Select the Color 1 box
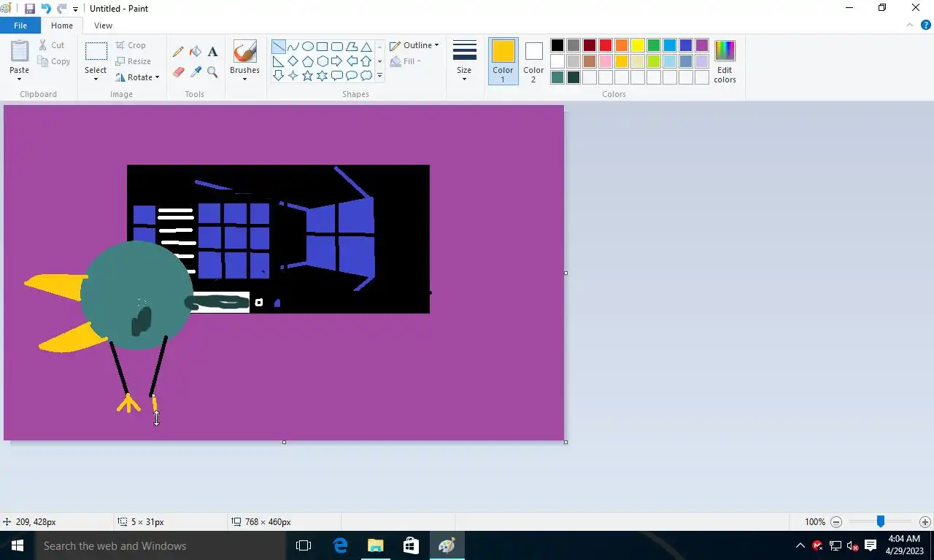 click(x=503, y=61)
